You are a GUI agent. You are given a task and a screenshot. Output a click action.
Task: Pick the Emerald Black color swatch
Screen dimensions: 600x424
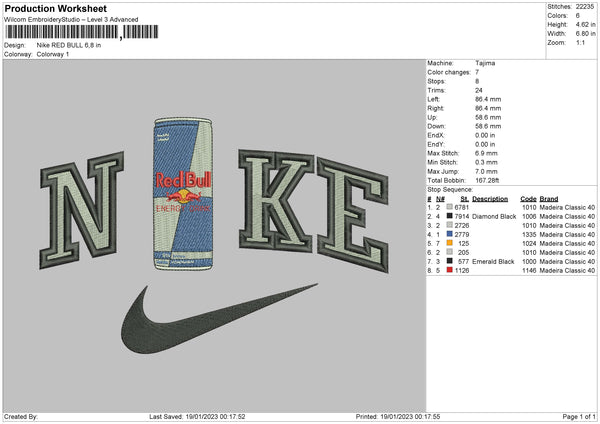tap(450, 261)
